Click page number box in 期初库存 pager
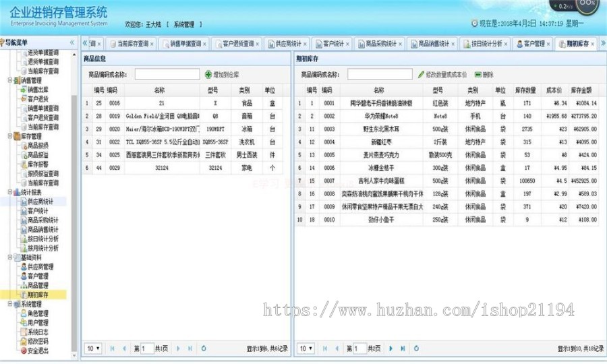607x364 pixels. pos(359,348)
